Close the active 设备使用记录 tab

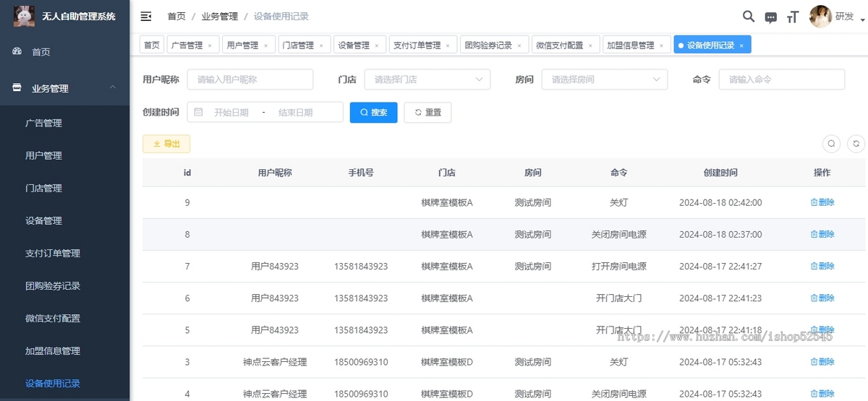(x=741, y=46)
